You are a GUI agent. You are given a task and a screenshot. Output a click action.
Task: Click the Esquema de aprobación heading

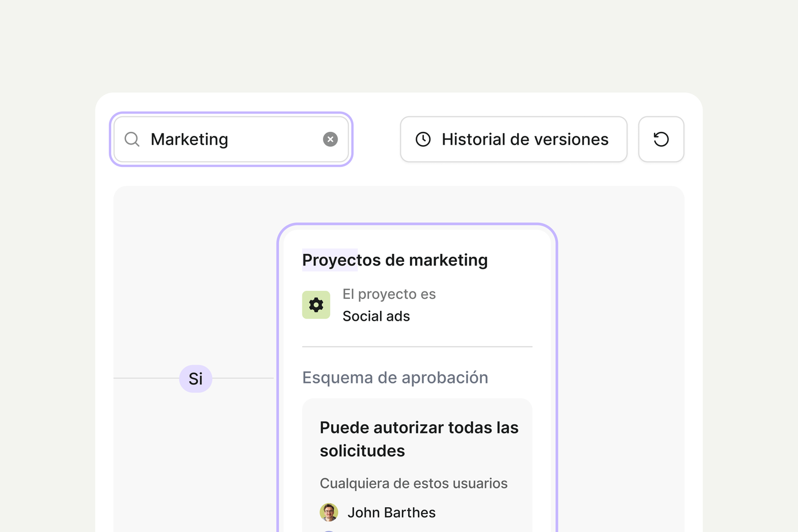point(395,378)
